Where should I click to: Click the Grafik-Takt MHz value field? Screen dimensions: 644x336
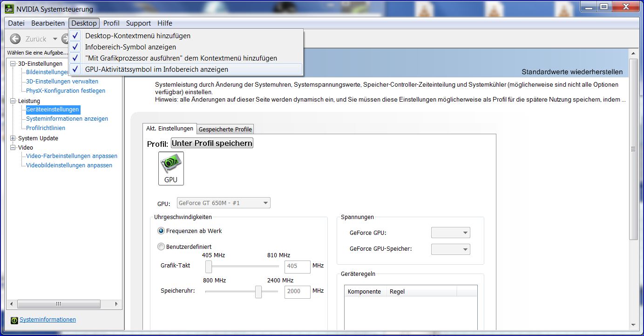coord(298,266)
